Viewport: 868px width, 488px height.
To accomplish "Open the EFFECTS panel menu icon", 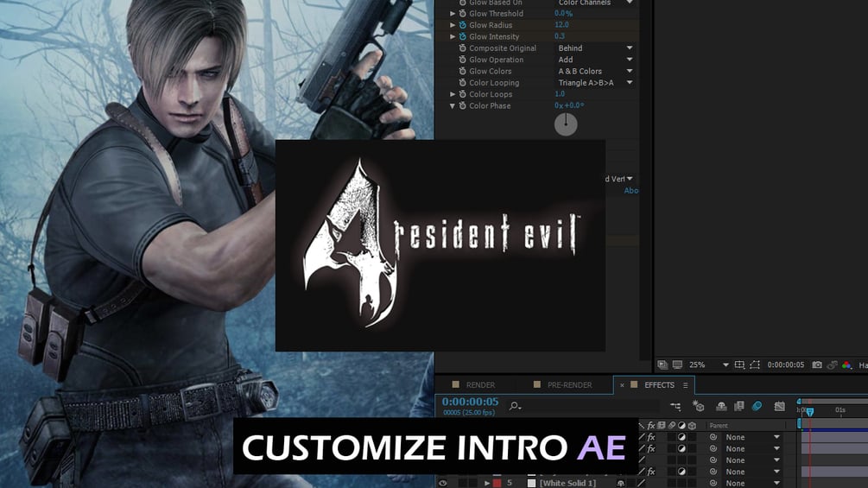I will pyautogui.click(x=685, y=385).
